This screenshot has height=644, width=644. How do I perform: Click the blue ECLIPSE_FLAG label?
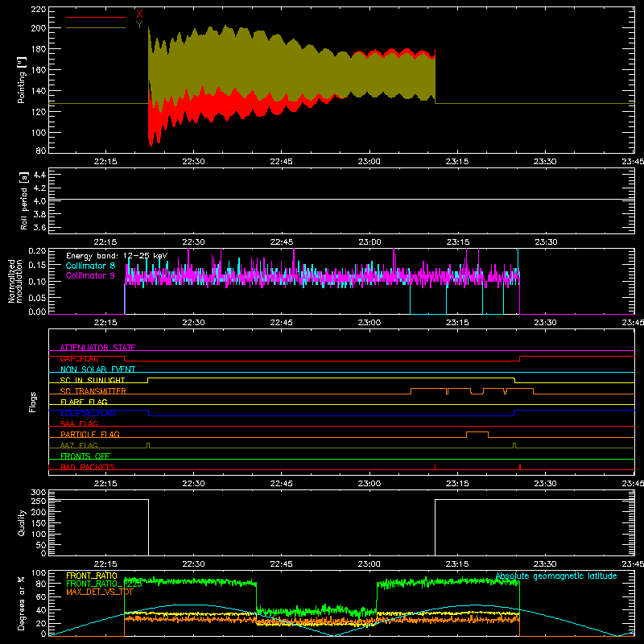(x=88, y=413)
